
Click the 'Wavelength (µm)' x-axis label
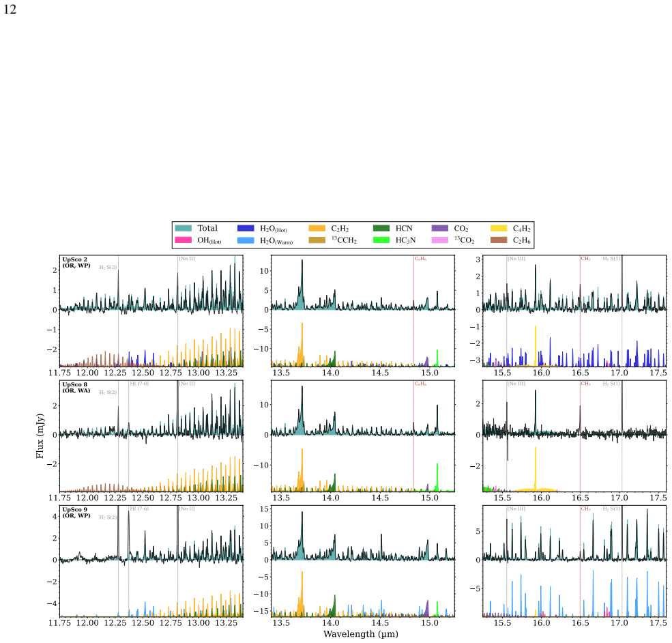click(361, 634)
